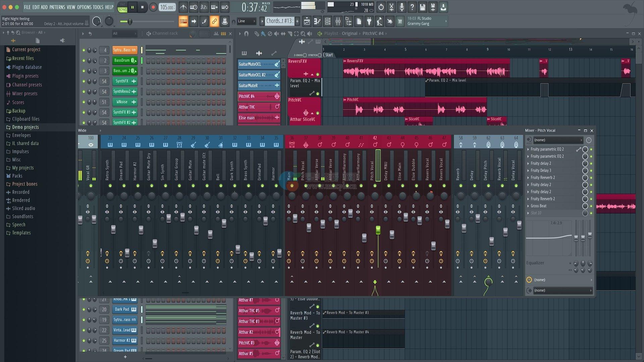Open the OPTIONS menu
This screenshot has width=644, height=362.
point(84,7)
